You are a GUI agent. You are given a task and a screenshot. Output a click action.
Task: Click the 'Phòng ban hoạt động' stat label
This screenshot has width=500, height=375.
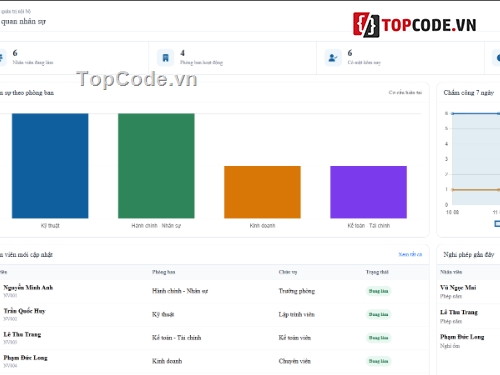[x=201, y=62]
